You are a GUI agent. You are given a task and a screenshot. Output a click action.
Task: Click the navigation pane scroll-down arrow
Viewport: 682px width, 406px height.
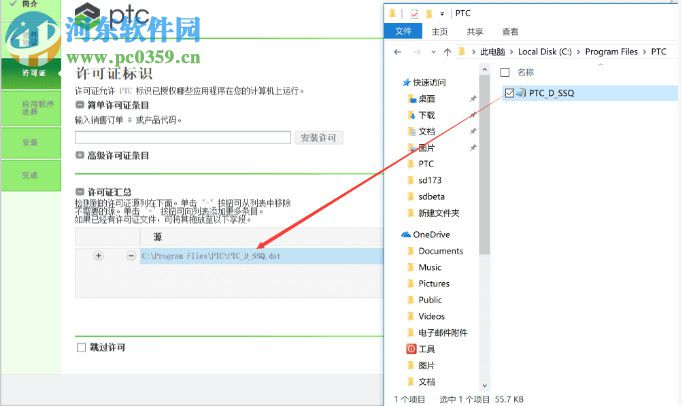coord(485,386)
